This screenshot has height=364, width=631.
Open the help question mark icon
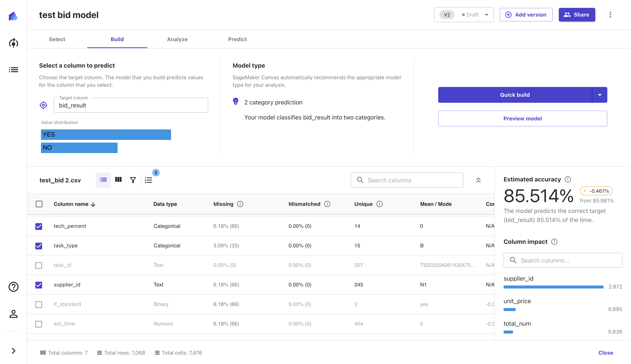pos(14,287)
